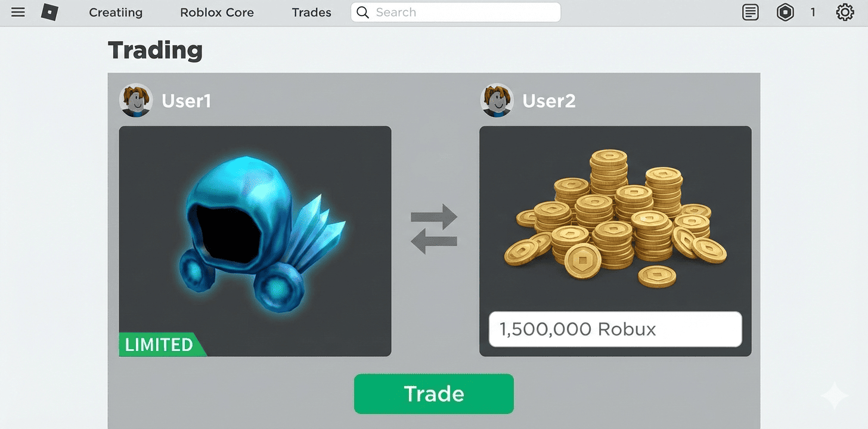This screenshot has height=429, width=868.
Task: Click the LIMITED badge on item
Action: point(161,344)
